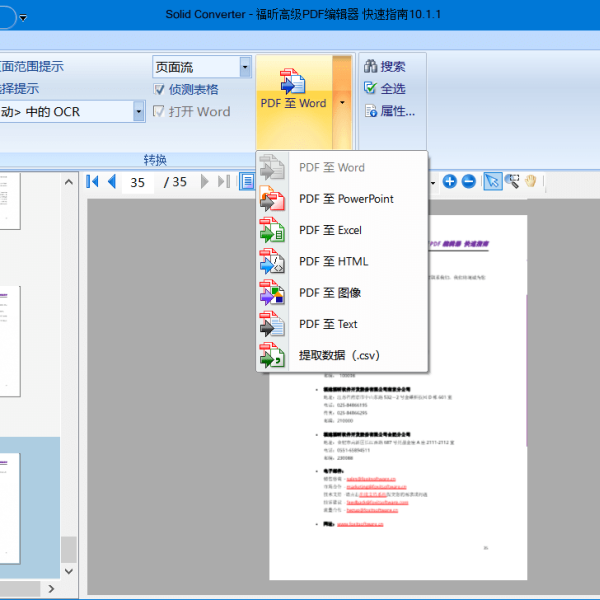Open the OCR option dropdown
The height and width of the screenshot is (600, 600).
pos(139,112)
